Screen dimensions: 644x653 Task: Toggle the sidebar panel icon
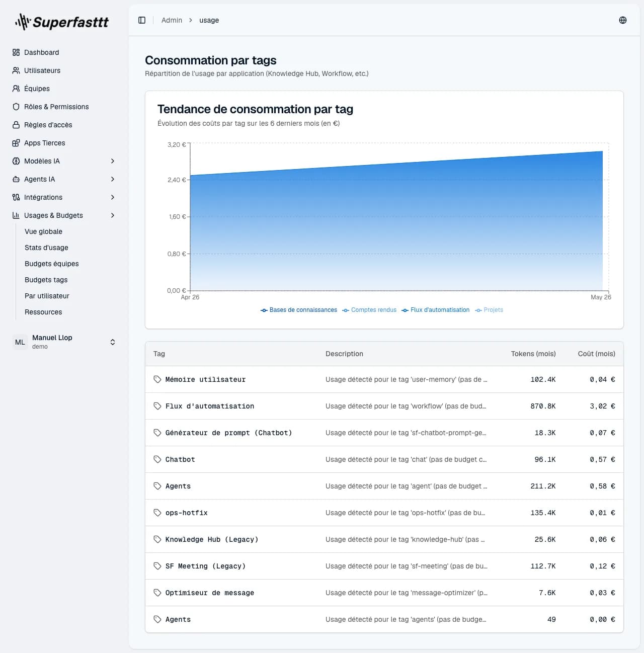[x=142, y=20]
